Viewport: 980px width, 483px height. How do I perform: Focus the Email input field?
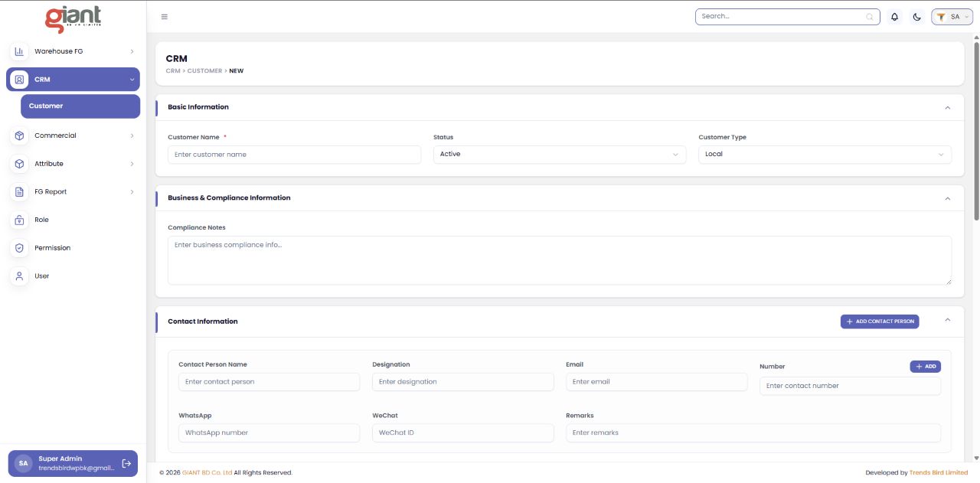pyautogui.click(x=656, y=382)
